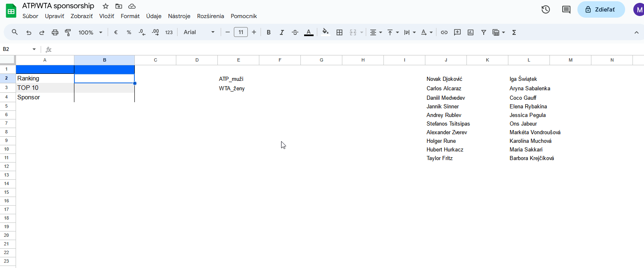Screen dimensions: 644x268
Task: Move document using folder icon
Action: [119, 6]
